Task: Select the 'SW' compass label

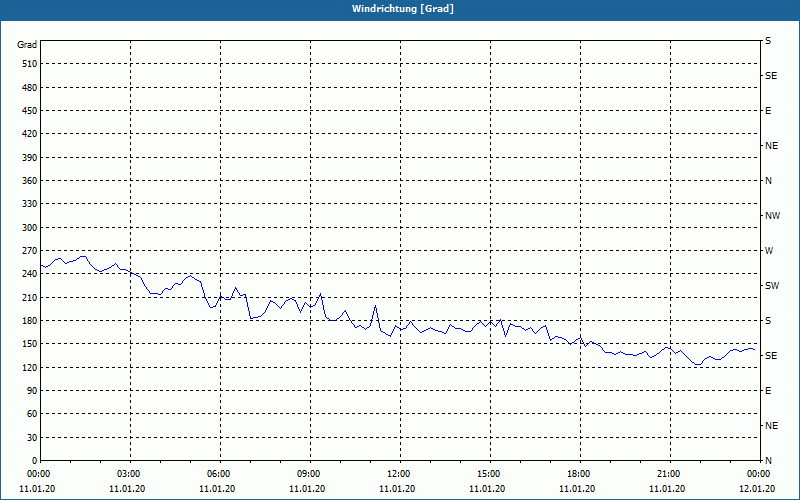Action: tap(772, 286)
